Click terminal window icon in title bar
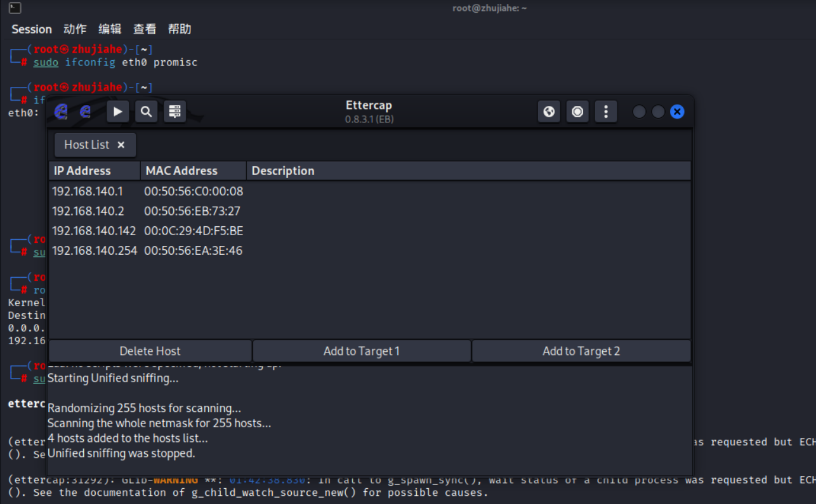 click(15, 8)
